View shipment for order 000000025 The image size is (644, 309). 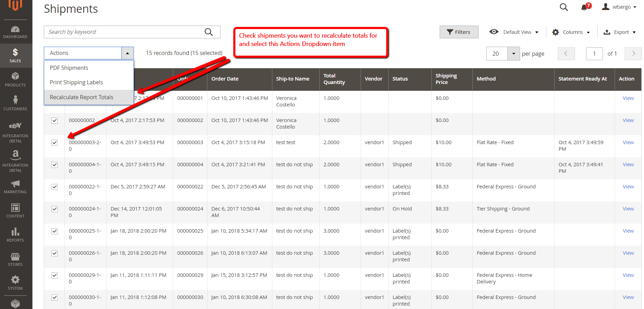(x=628, y=231)
